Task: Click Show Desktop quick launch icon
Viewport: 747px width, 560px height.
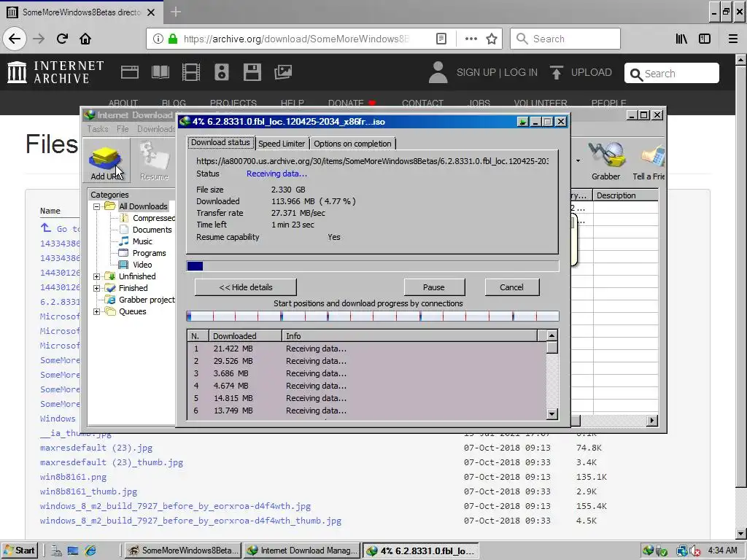Action: click(x=73, y=551)
